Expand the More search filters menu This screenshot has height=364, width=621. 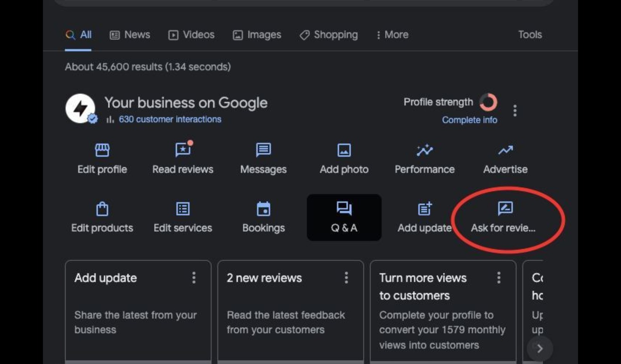click(392, 35)
